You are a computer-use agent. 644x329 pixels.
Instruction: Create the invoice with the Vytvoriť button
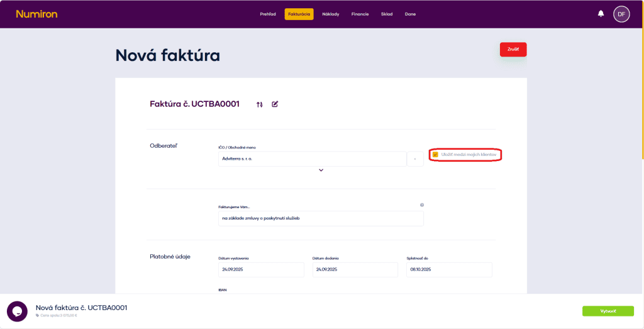point(608,311)
